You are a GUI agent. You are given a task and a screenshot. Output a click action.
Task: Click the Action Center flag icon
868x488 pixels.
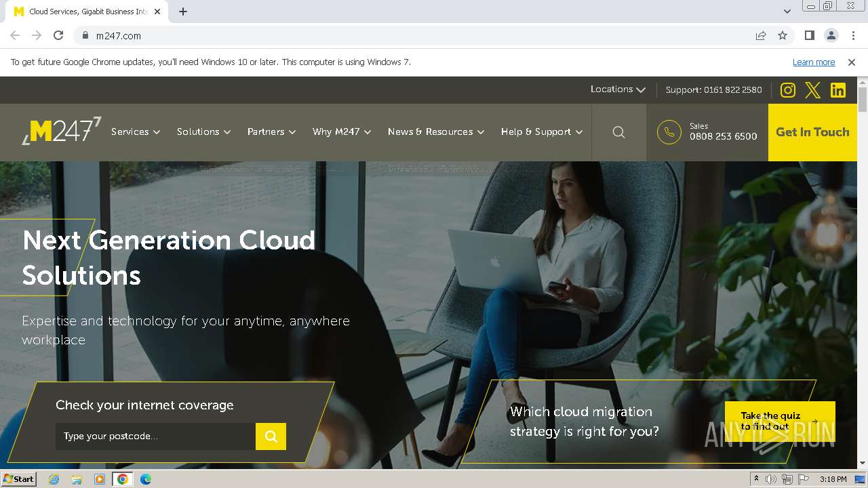[804, 479]
